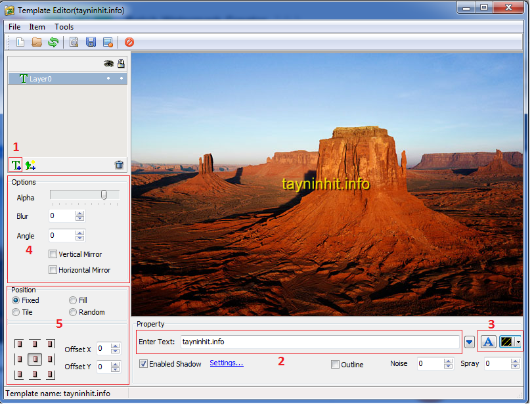Image resolution: width=532 pixels, height=408 pixels.
Task: Delete layer with the trash bin icon
Action: pyautogui.click(x=119, y=165)
